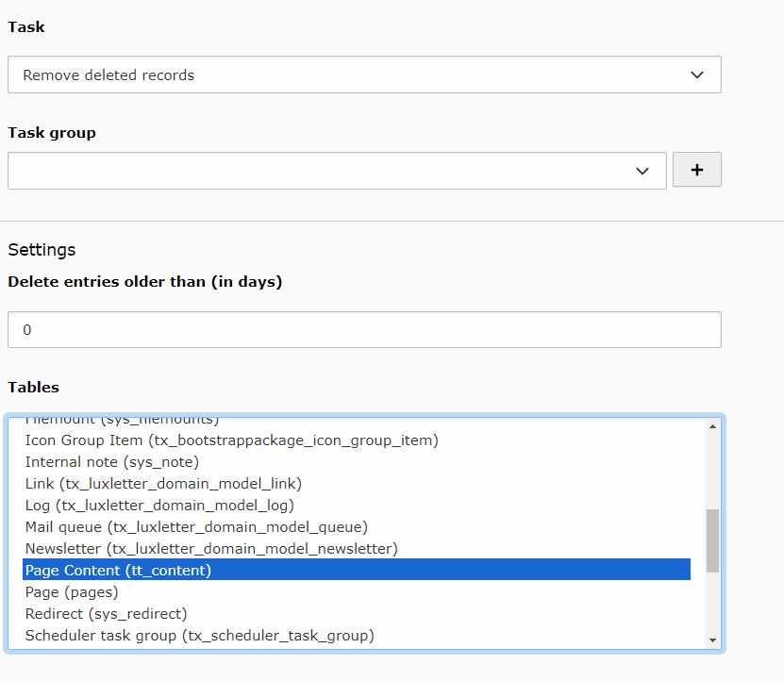Click the plus button to add task group
The width and height of the screenshot is (784, 681).
(696, 170)
